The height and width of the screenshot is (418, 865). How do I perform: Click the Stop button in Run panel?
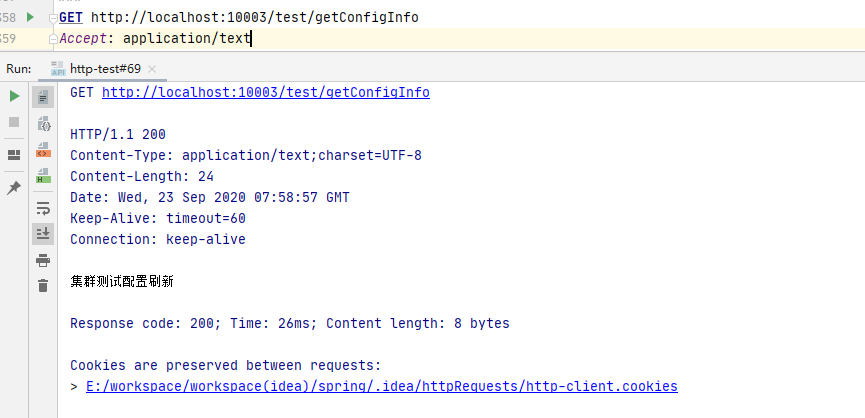click(14, 122)
